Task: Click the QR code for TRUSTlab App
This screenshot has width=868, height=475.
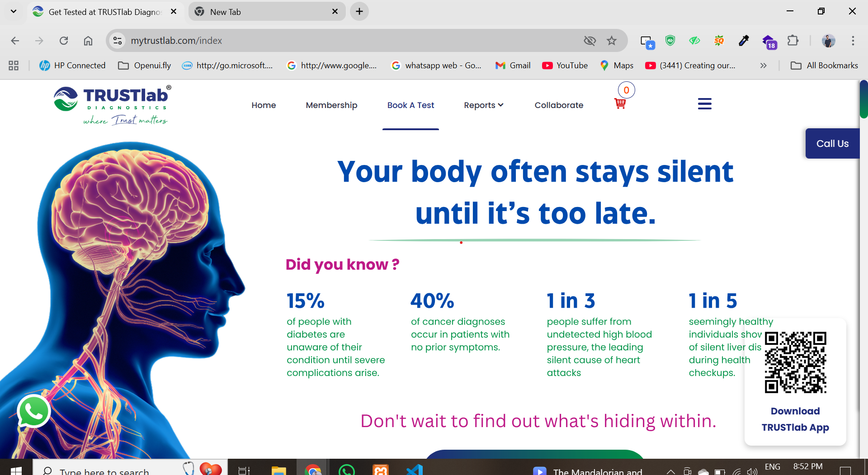Action: 795,362
